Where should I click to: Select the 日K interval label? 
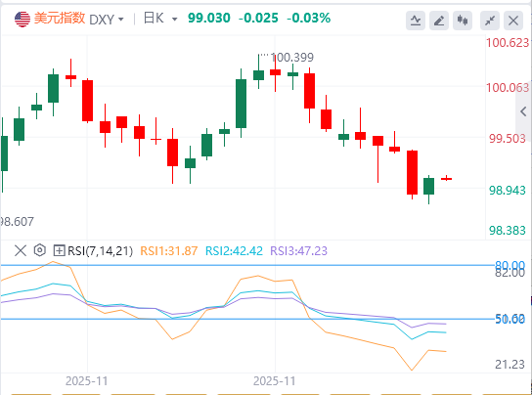(155, 19)
